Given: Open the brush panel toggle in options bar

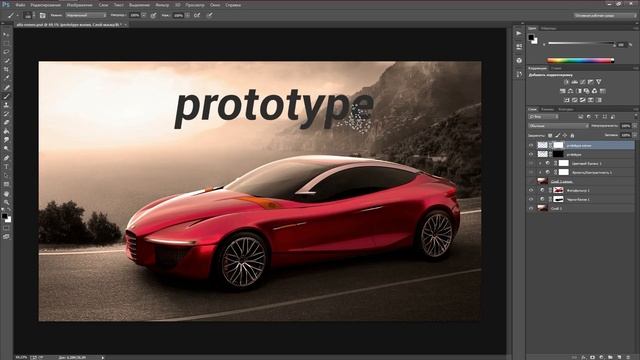Looking at the screenshot, I should point(42,15).
